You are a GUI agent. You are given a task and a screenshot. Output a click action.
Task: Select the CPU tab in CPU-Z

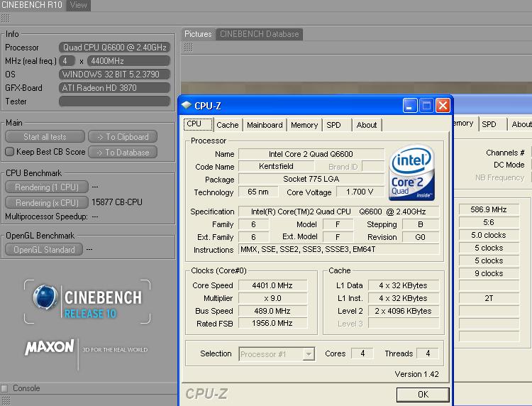(198, 124)
